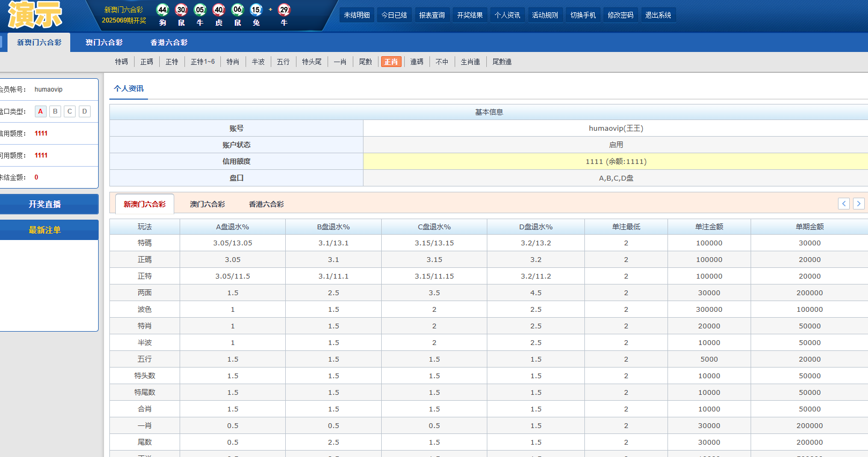Switch to 澳门六合彩 main tab
This screenshot has width=868, height=457.
[104, 42]
